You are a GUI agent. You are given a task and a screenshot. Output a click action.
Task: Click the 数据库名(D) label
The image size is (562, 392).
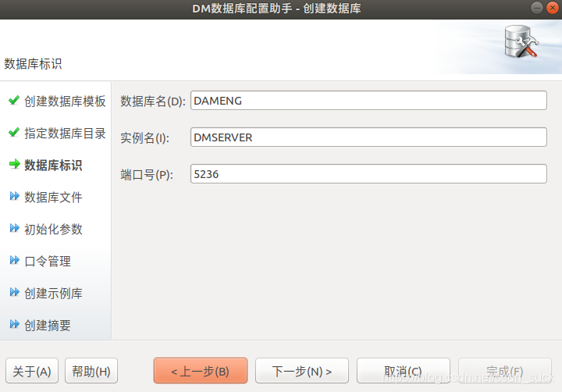click(153, 102)
